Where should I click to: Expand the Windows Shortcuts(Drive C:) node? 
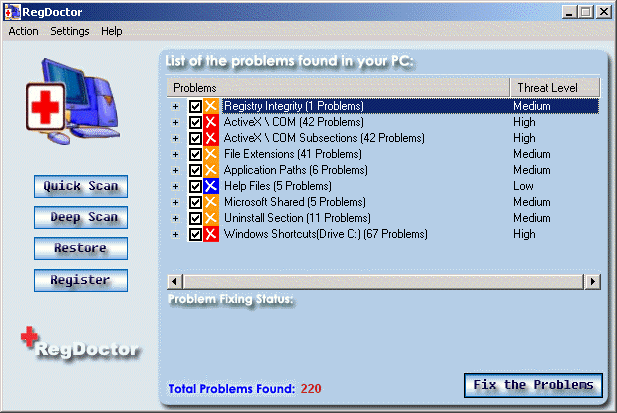click(175, 234)
